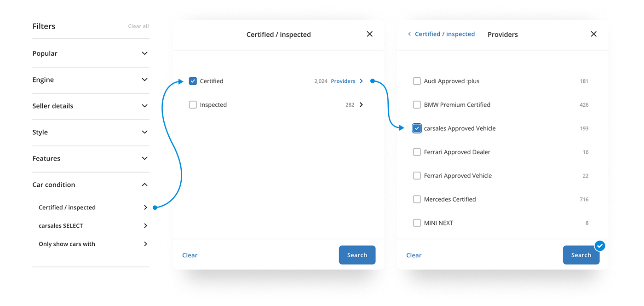This screenshot has width=644, height=306.
Task: Select the Audi Approved :plus checkbox
Action: coord(417,81)
